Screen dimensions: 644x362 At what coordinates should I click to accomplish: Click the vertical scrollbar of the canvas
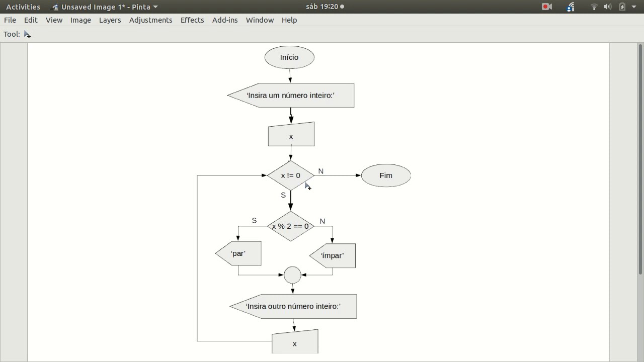[641, 160]
